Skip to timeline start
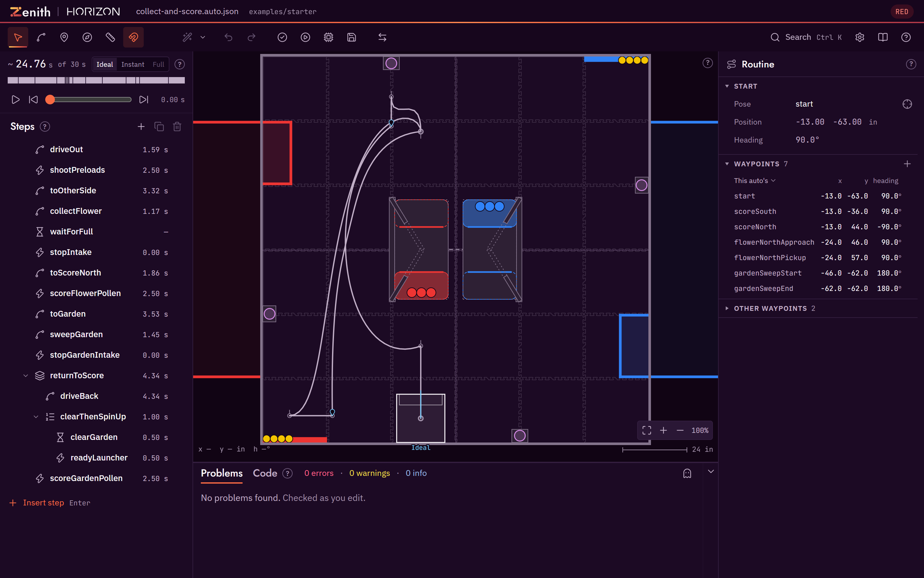 pyautogui.click(x=33, y=100)
